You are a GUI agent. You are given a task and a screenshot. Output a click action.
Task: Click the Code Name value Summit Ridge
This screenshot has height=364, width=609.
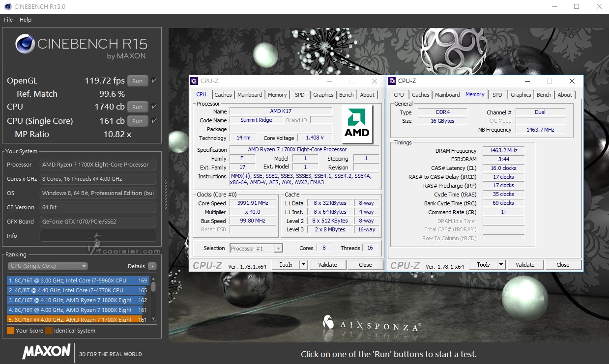256,120
